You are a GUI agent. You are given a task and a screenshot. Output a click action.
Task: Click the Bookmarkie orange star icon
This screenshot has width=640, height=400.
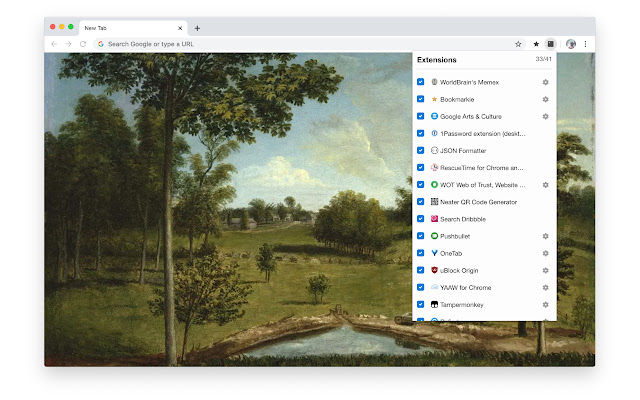tap(434, 99)
